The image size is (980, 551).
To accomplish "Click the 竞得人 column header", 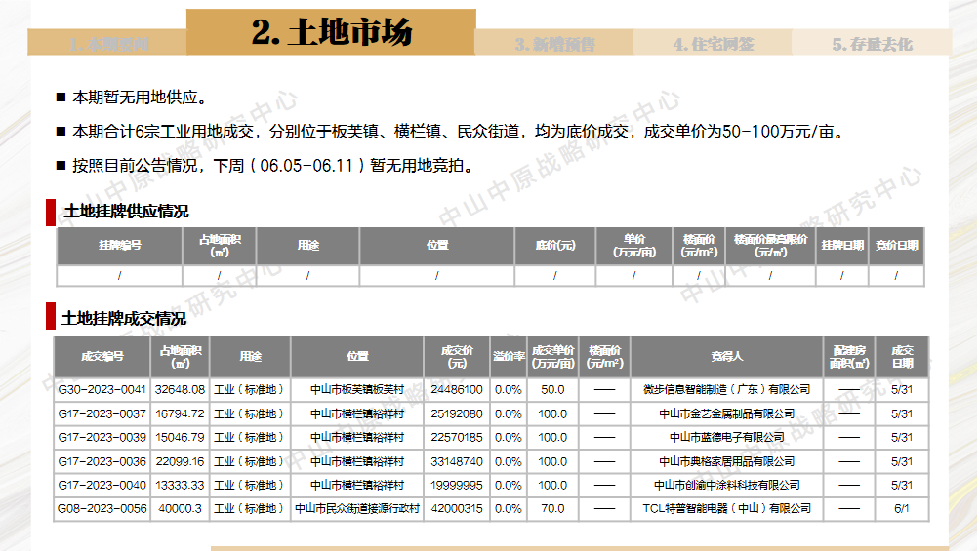I will (x=726, y=357).
